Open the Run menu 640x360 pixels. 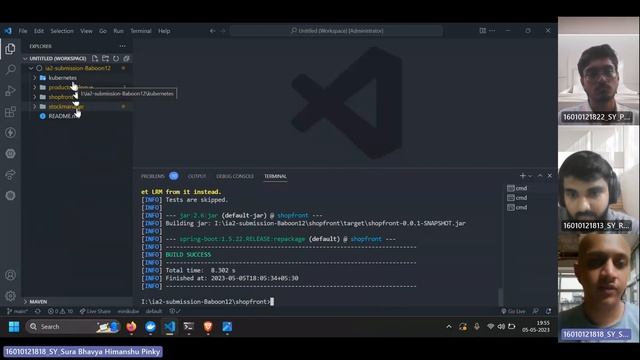click(118, 31)
